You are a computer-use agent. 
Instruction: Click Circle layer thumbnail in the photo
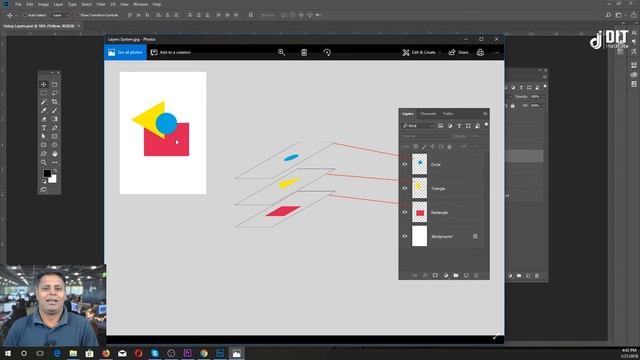click(419, 164)
